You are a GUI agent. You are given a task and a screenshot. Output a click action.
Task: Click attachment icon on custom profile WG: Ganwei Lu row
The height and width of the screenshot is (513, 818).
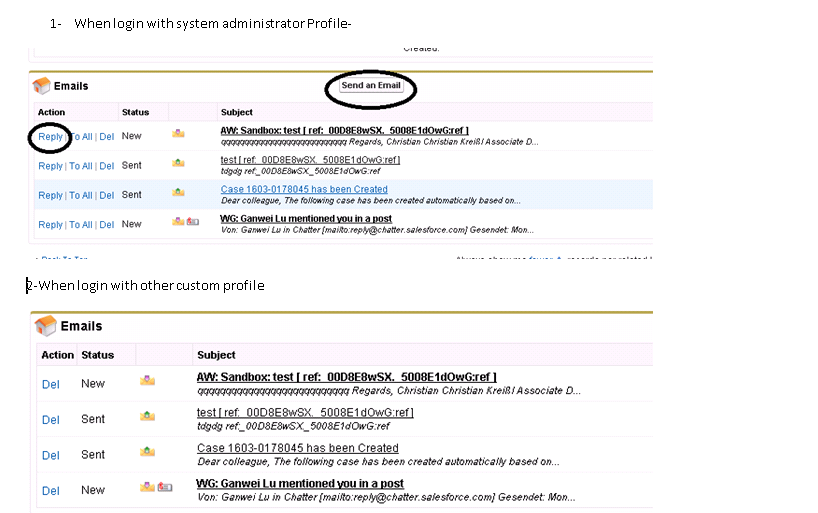(165, 487)
